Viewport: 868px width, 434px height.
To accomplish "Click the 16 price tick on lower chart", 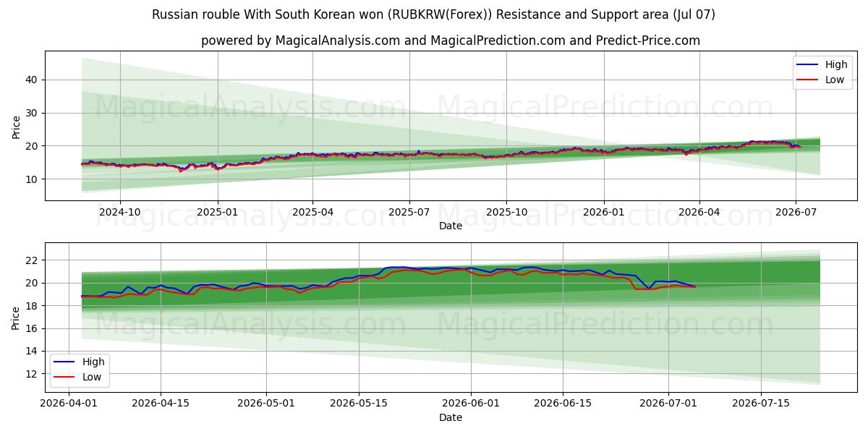I will point(33,328).
